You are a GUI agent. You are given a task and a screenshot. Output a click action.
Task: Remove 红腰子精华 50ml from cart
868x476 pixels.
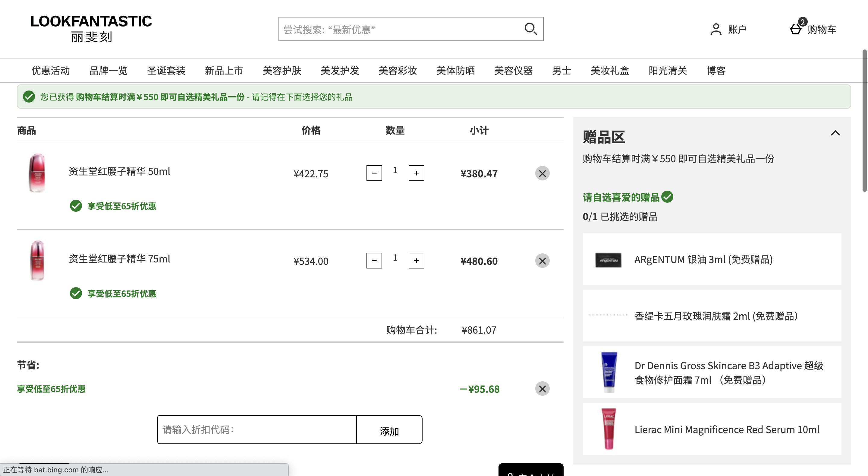point(542,173)
